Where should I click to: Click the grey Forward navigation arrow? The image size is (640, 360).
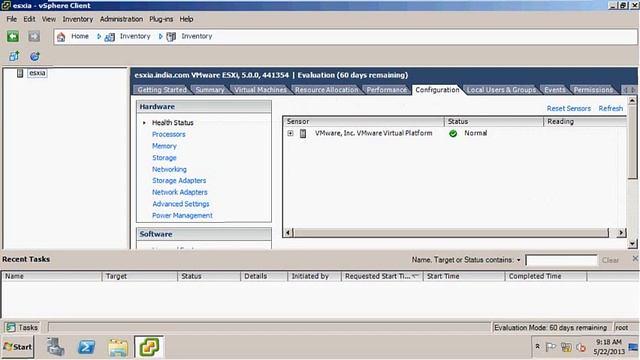(x=34, y=36)
